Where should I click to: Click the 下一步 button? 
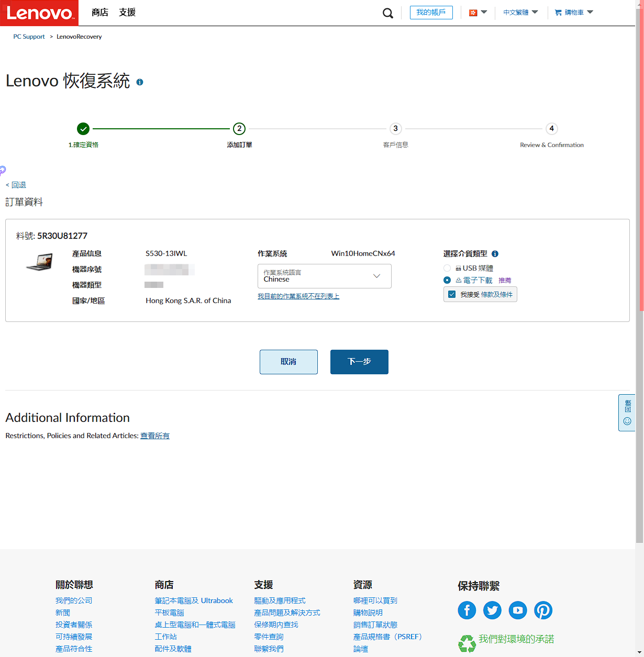click(x=359, y=362)
